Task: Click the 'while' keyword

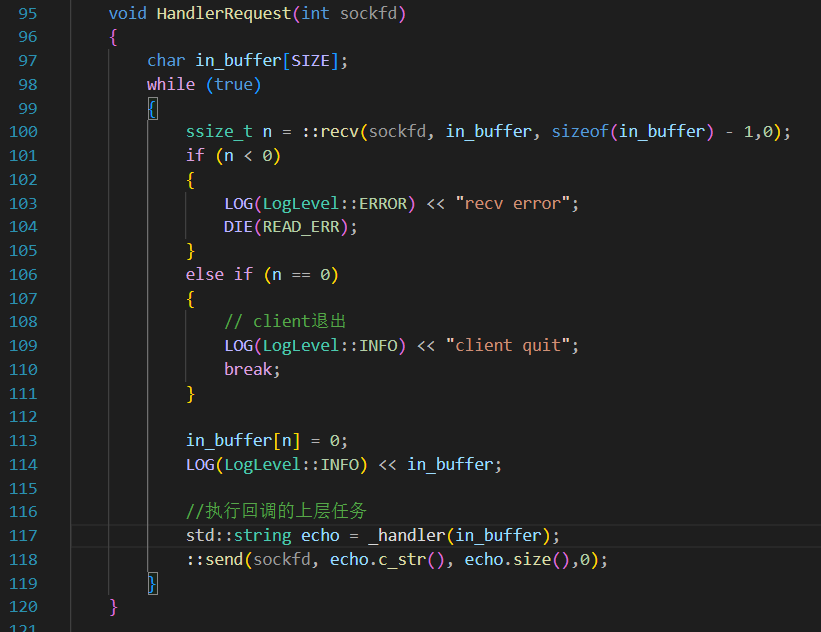Action: coord(171,84)
